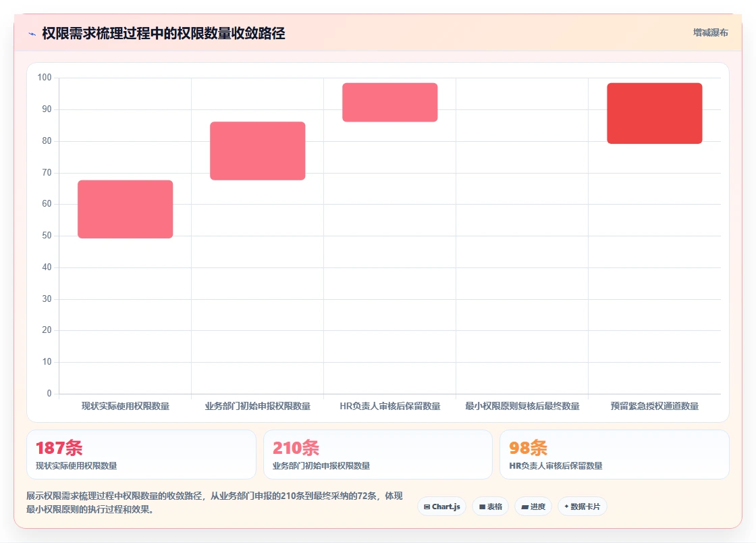Click the 数据卡片 tag chip
Viewport: 756px width, 543px height.
(582, 507)
